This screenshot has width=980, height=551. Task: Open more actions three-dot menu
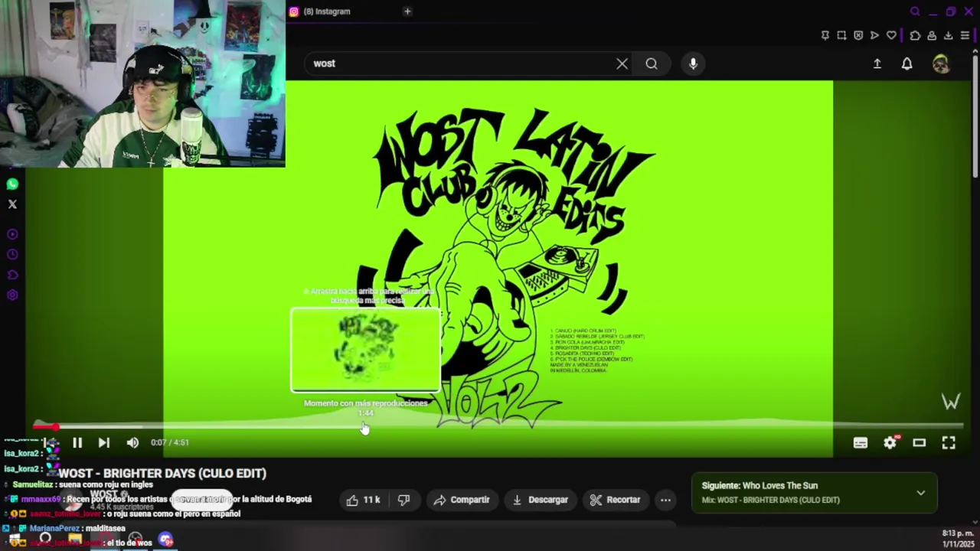pos(665,500)
